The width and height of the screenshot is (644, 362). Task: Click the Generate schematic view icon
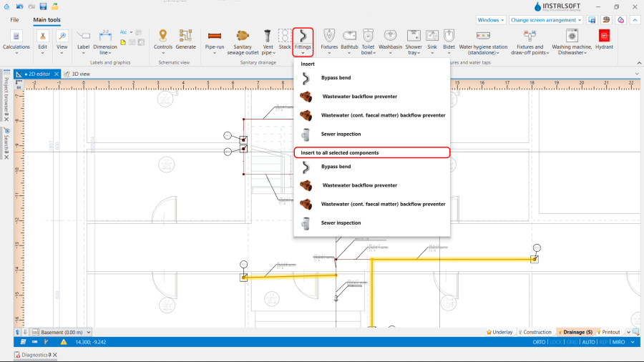185,36
